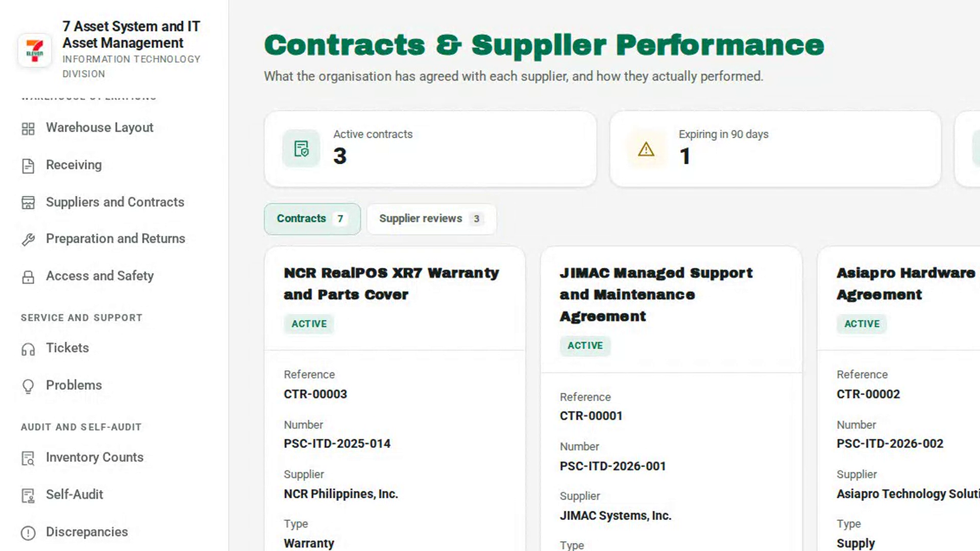The width and height of the screenshot is (980, 551).
Task: Click the Warranty type value
Action: click(309, 543)
